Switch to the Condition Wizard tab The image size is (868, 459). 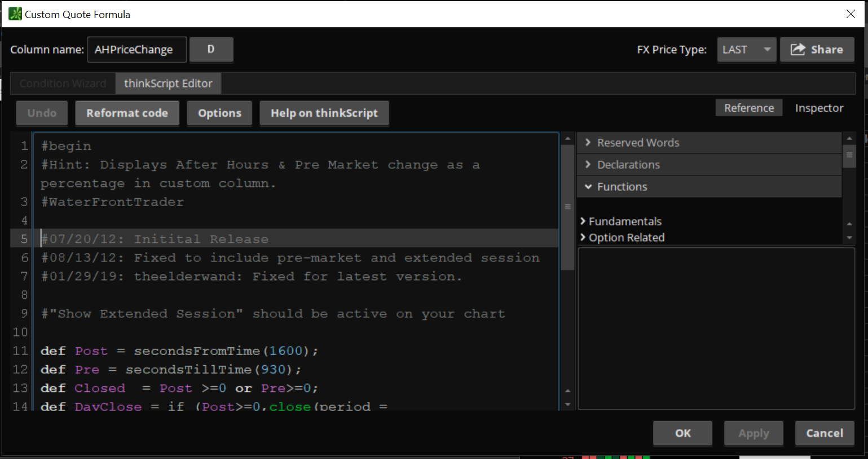tap(63, 84)
